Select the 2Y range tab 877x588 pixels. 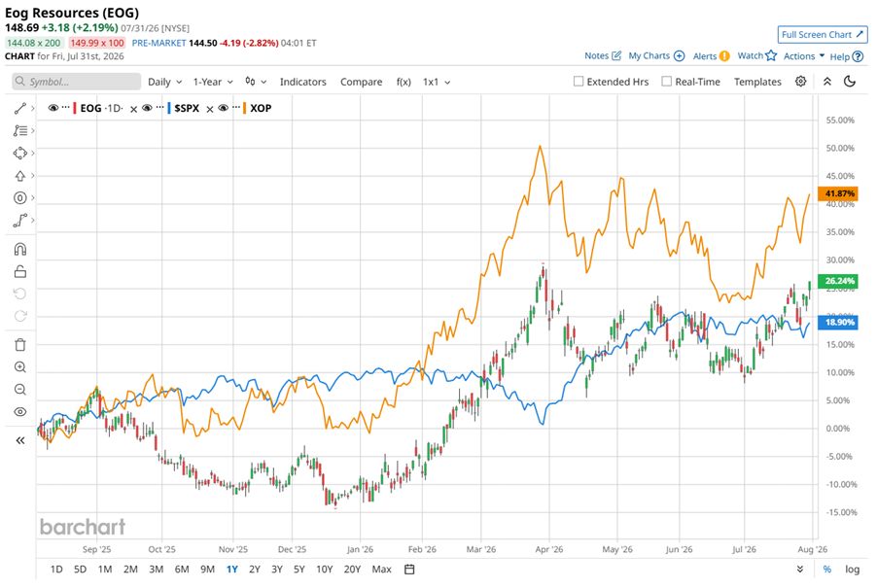click(x=255, y=569)
